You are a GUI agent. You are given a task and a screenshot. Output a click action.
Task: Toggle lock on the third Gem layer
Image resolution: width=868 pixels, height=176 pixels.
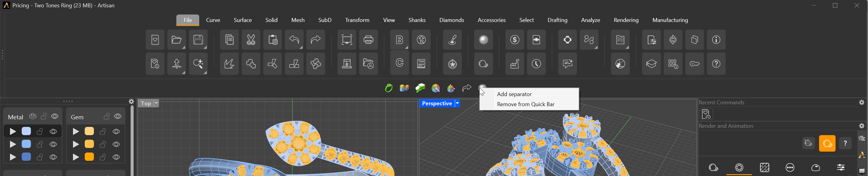pyautogui.click(x=103, y=157)
